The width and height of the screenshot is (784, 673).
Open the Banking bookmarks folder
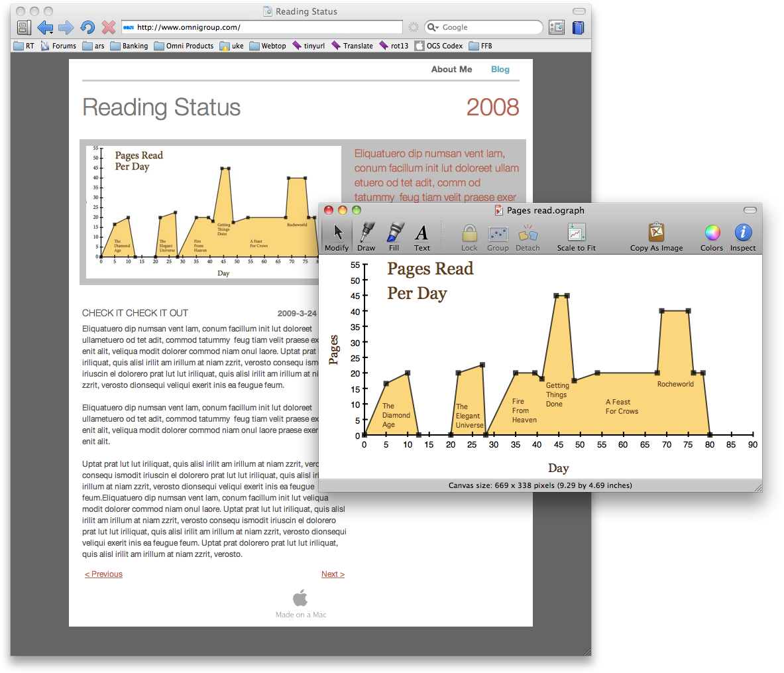click(x=129, y=46)
